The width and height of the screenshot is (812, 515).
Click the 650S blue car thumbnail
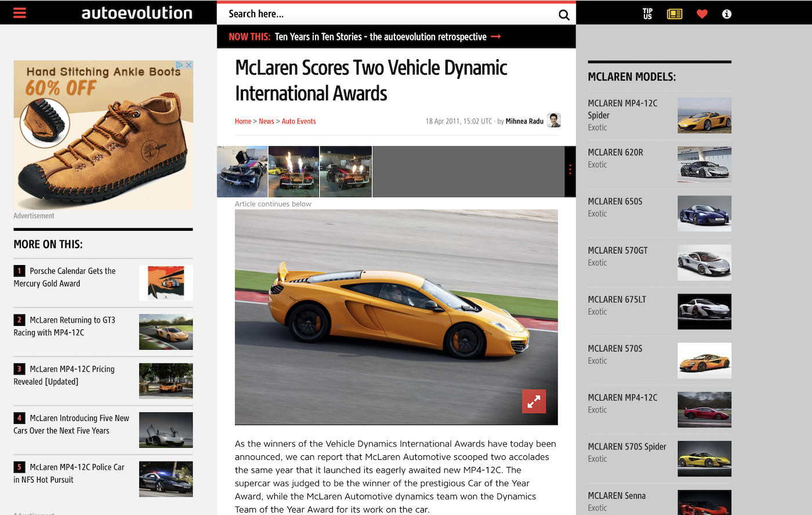(x=704, y=213)
